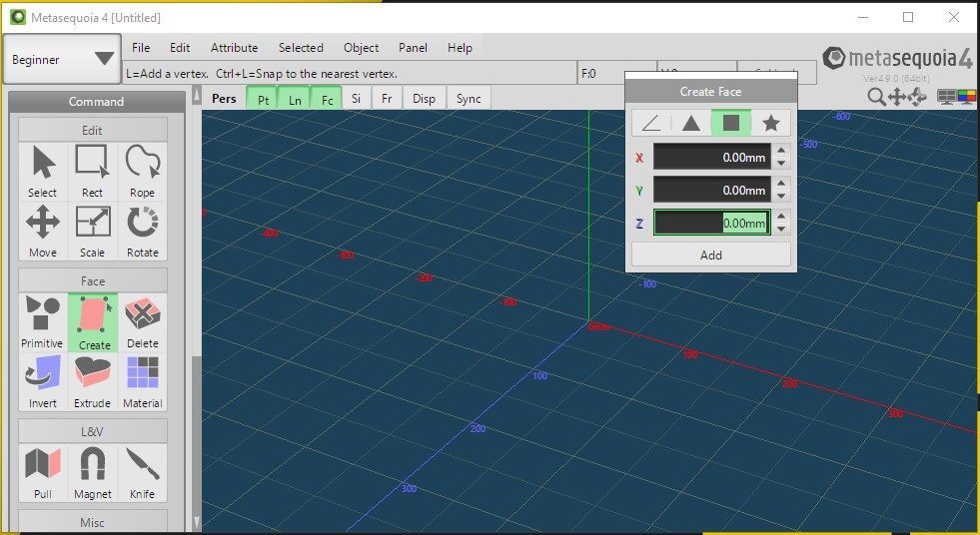Open the Material tool
Screen dimensions: 980x535
pyautogui.click(x=143, y=381)
